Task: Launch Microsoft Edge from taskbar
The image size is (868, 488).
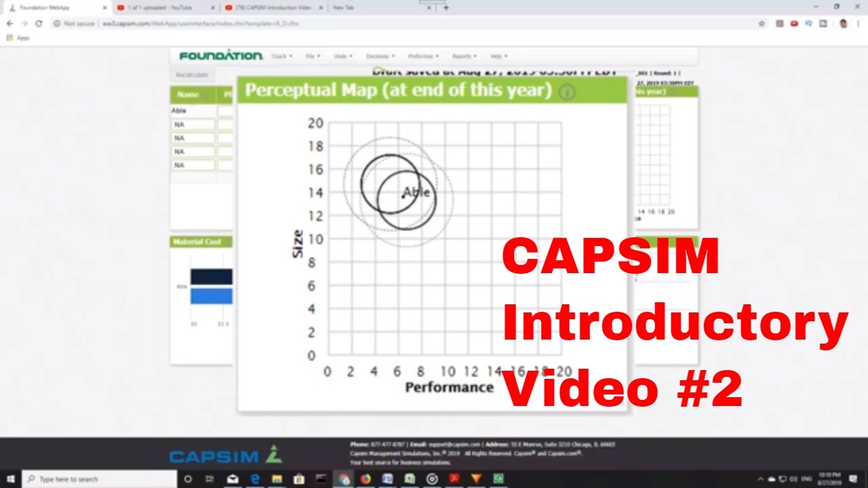Action: pos(255,479)
